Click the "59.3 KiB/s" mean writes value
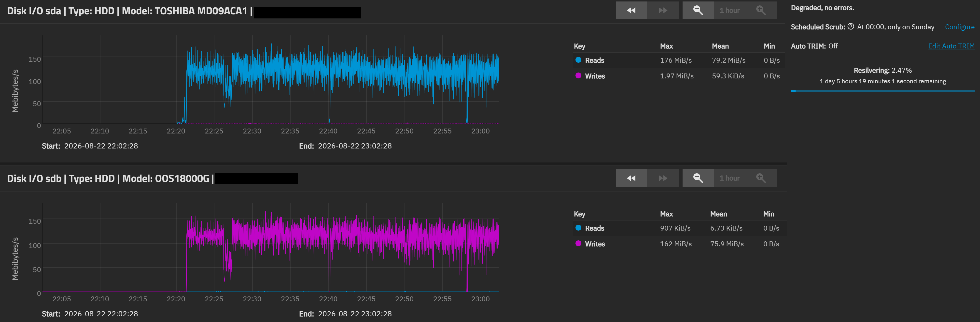 click(728, 76)
